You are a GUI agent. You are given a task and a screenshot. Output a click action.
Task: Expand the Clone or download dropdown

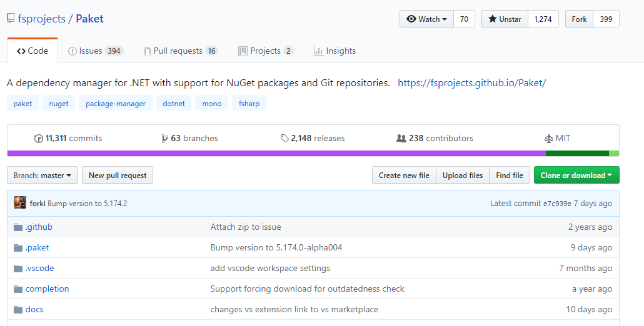[x=576, y=175]
